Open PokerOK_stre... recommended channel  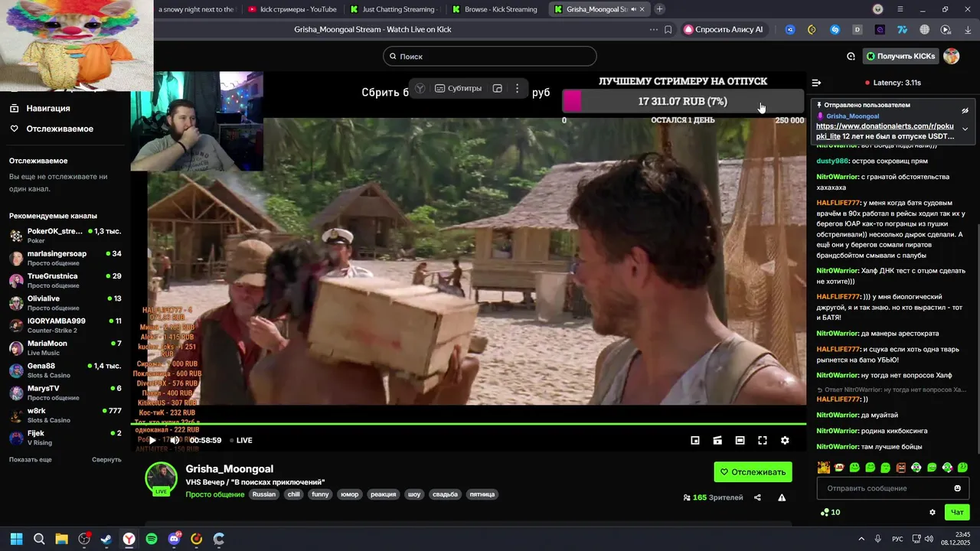point(65,235)
